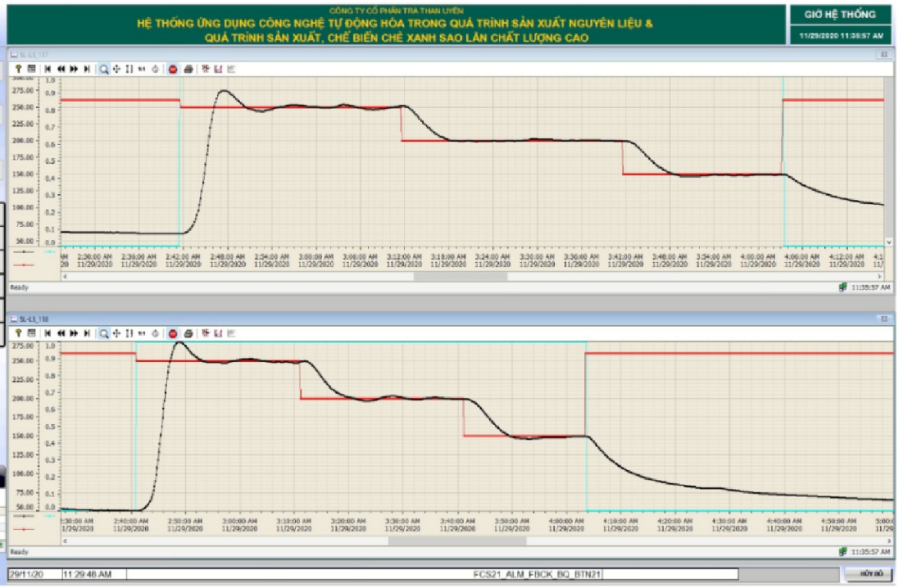Click the top trend horizontal scrollbar thumb
903x588 pixels.
460,277
